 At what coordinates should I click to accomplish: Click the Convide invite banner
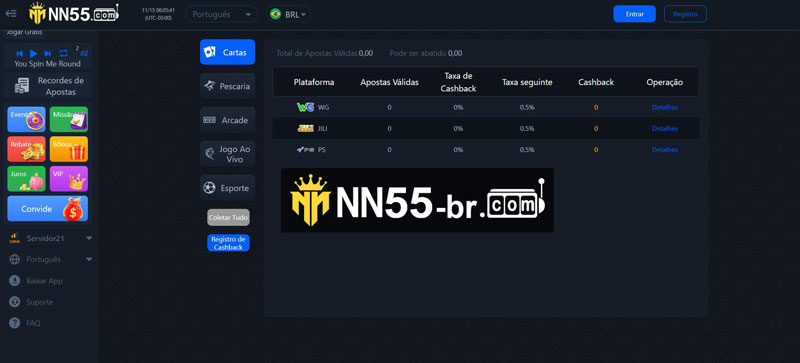[47, 208]
